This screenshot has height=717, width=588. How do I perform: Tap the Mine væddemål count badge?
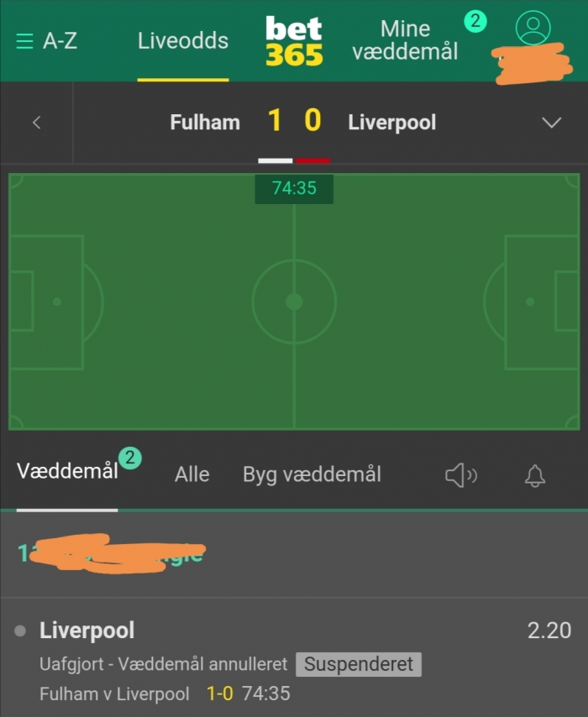coord(475,21)
